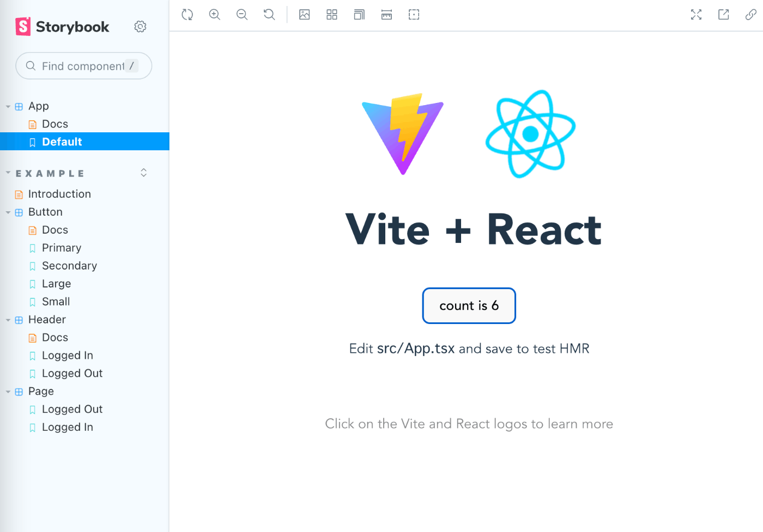Screen dimensions: 763x532
Task: Select the Large button story
Action: coord(56,284)
